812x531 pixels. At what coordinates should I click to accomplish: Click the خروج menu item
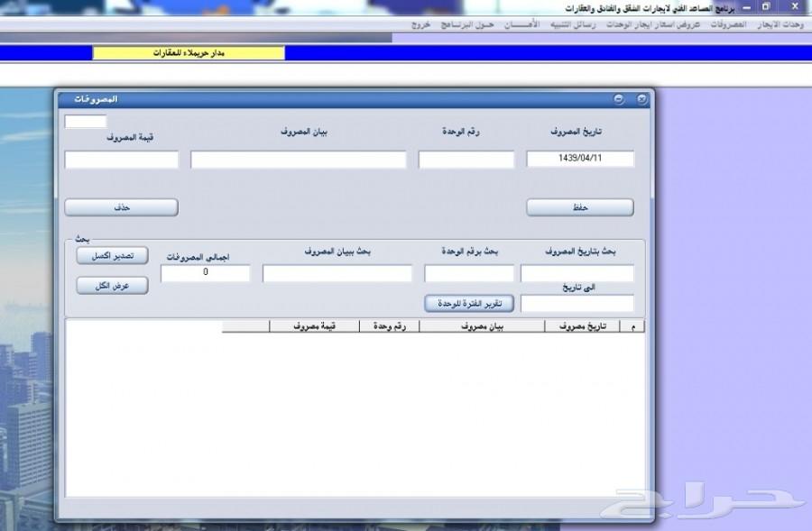(420, 25)
